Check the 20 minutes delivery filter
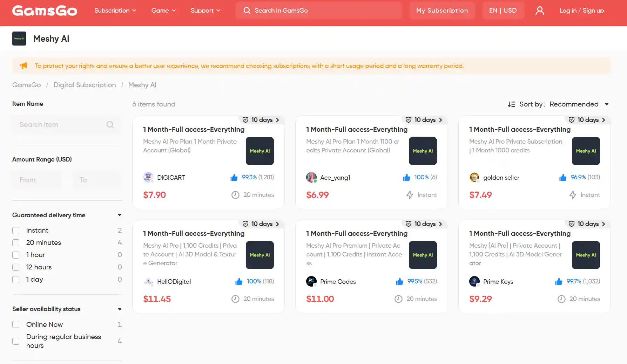Image resolution: width=627 pixels, height=364 pixels. [x=16, y=243]
